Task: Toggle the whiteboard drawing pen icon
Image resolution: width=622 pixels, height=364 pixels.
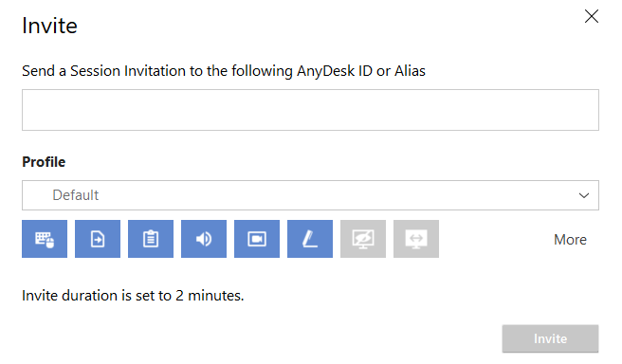Action: pos(310,239)
